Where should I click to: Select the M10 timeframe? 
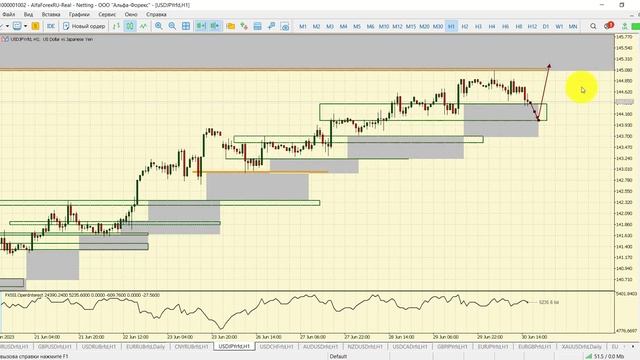point(384,26)
